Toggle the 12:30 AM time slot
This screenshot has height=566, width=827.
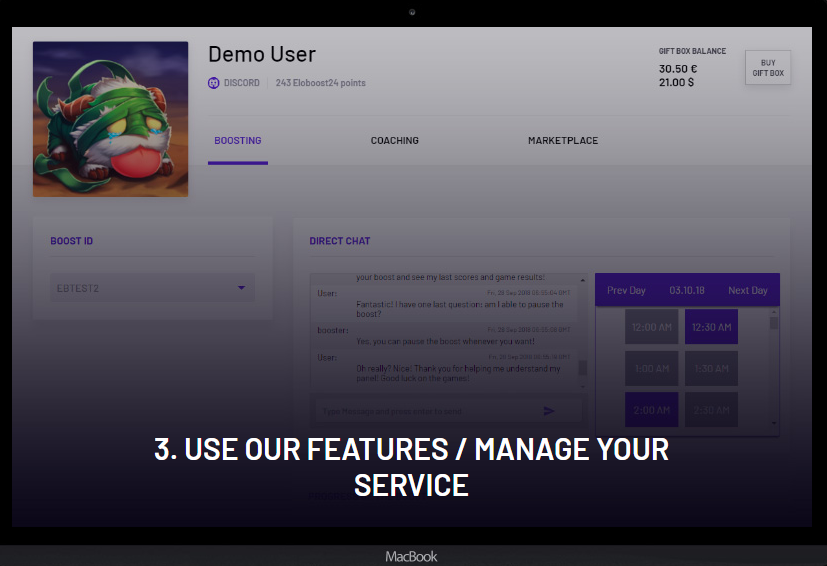[711, 327]
